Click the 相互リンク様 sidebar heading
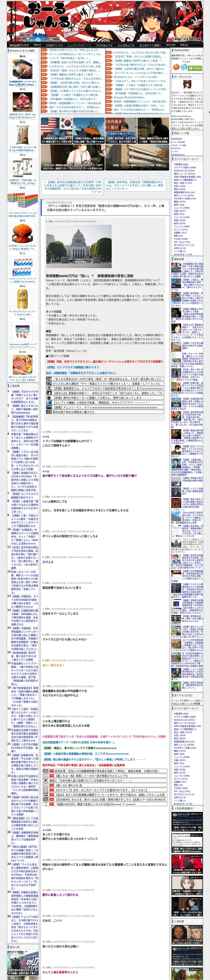The image size is (210, 980). [187, 133]
